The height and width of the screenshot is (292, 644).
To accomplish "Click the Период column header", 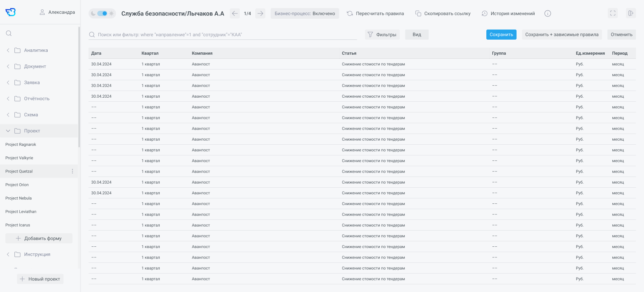I will [x=620, y=53].
